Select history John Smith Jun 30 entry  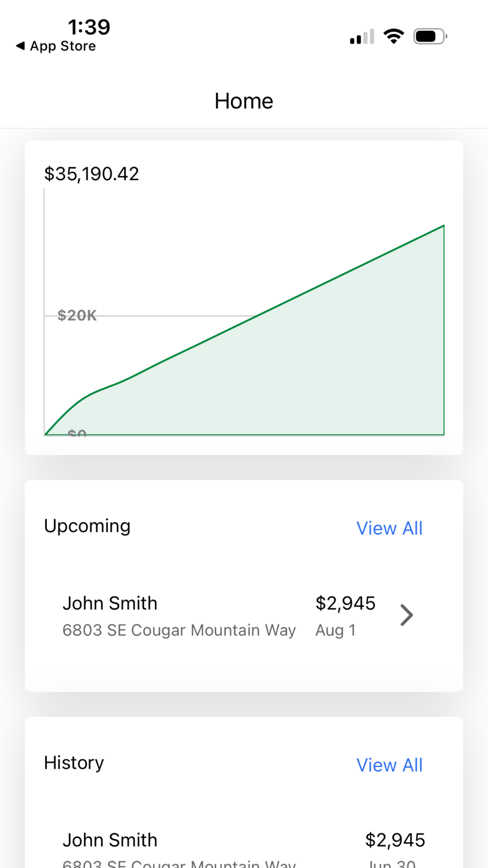pyautogui.click(x=244, y=848)
